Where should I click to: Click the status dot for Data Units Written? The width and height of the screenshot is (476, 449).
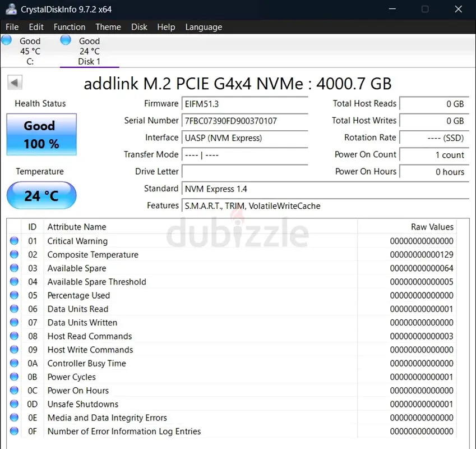tap(14, 322)
